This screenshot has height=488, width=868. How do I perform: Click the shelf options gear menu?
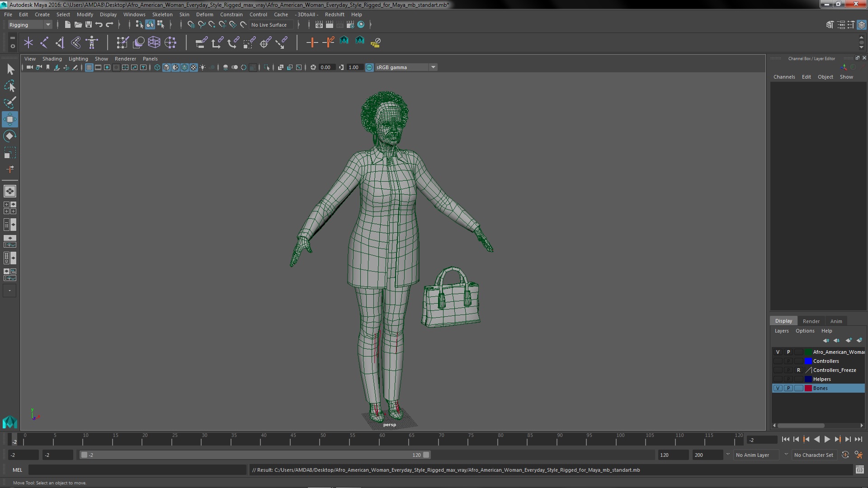(12, 46)
